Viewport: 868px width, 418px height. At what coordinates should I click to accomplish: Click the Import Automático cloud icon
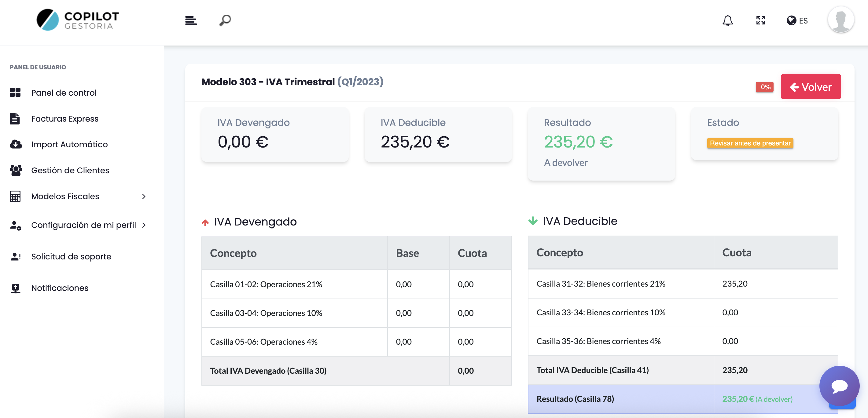coord(15,144)
